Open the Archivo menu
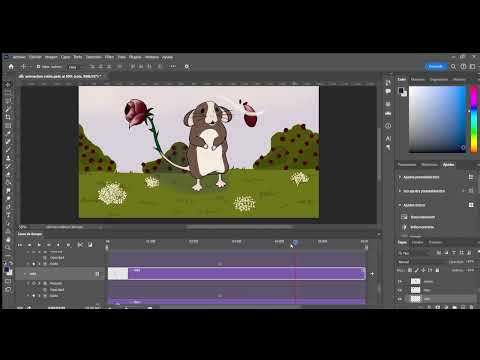480x360 pixels. (19, 57)
